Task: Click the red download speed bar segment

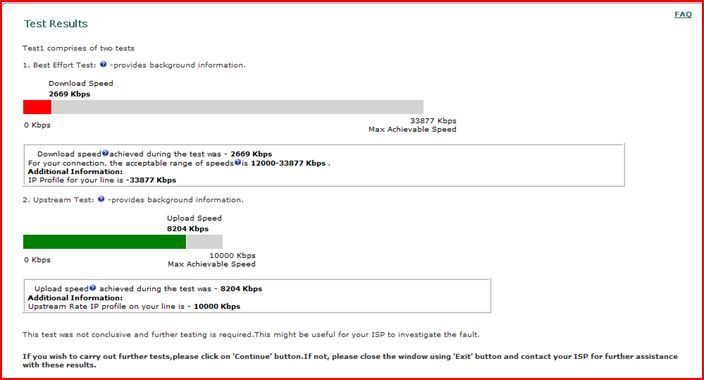Action: (37, 107)
